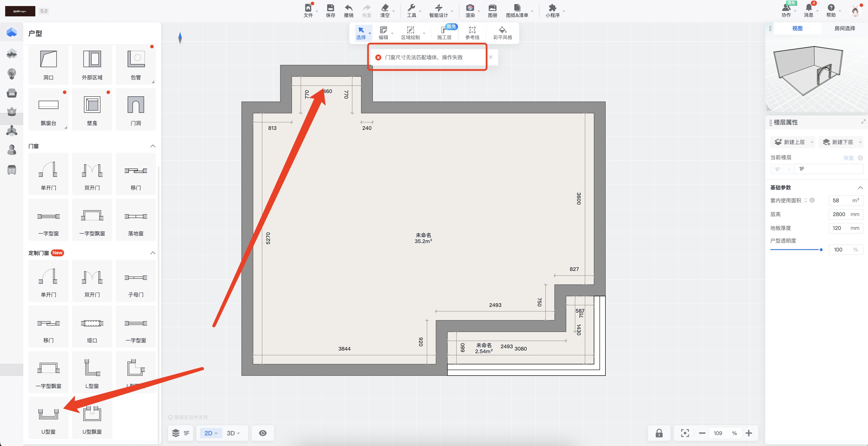
Task: Collapse the 门窗 section
Action: click(153, 146)
